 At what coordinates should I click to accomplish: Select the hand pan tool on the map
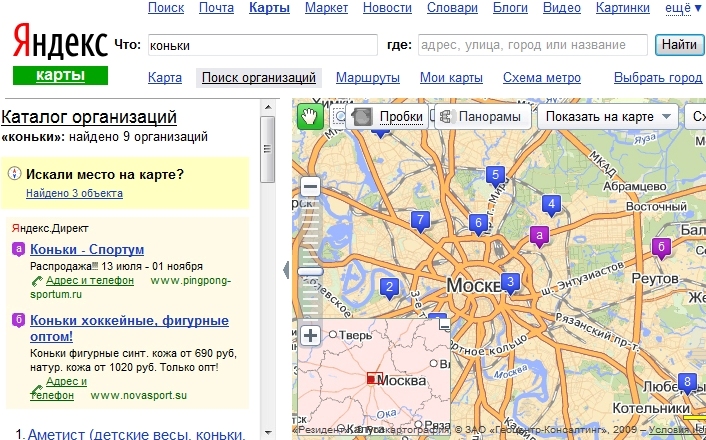[310, 117]
